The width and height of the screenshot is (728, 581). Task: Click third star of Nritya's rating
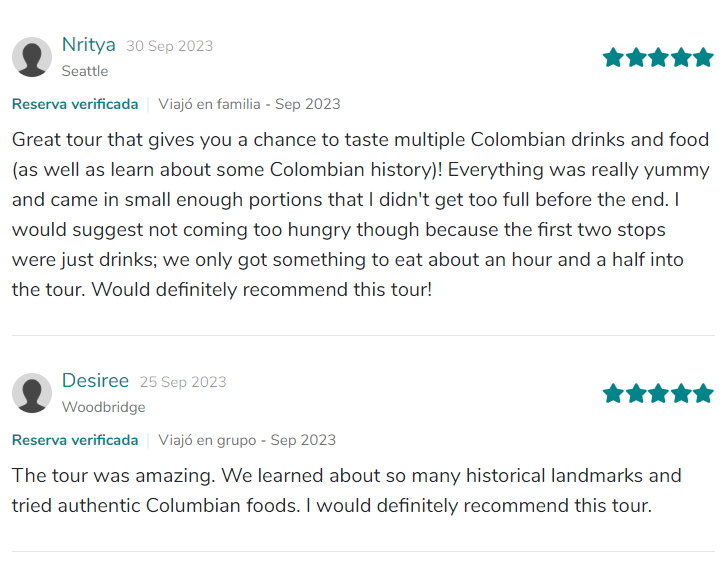(x=659, y=57)
